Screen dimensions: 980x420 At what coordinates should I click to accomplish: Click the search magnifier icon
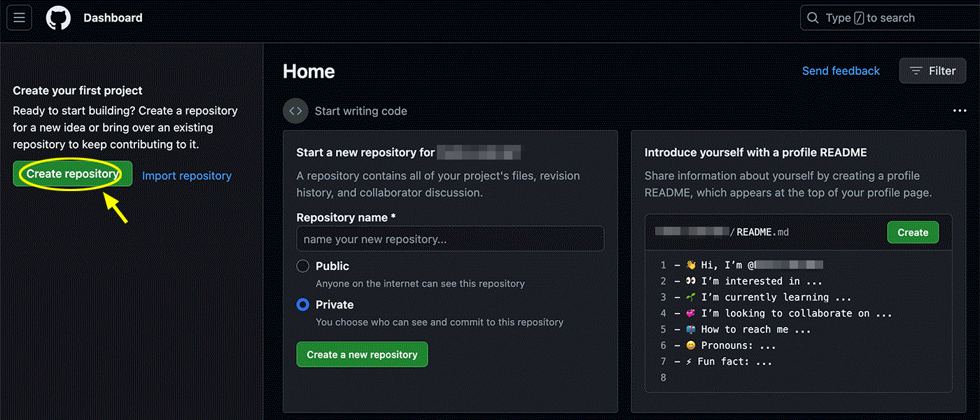(x=813, y=18)
